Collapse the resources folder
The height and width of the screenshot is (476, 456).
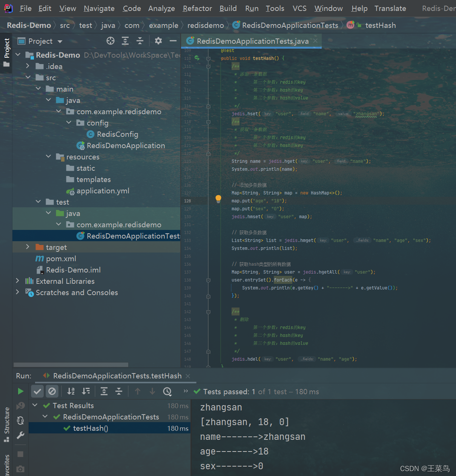tap(48, 157)
